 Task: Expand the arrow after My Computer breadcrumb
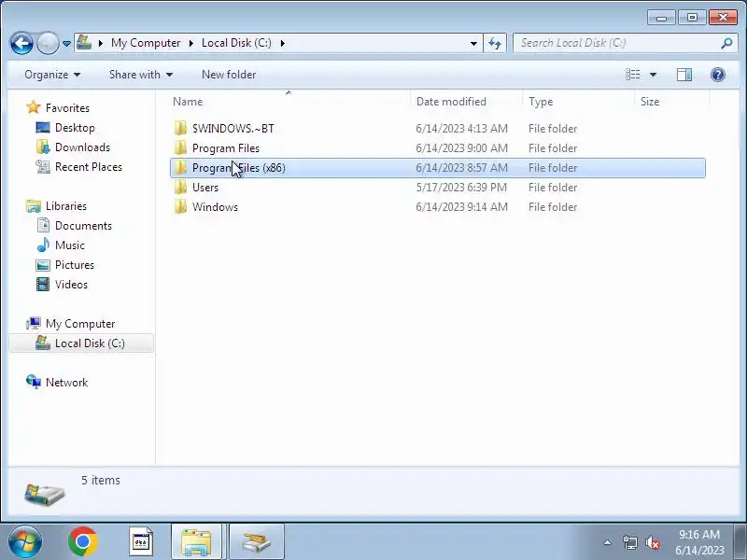191,43
